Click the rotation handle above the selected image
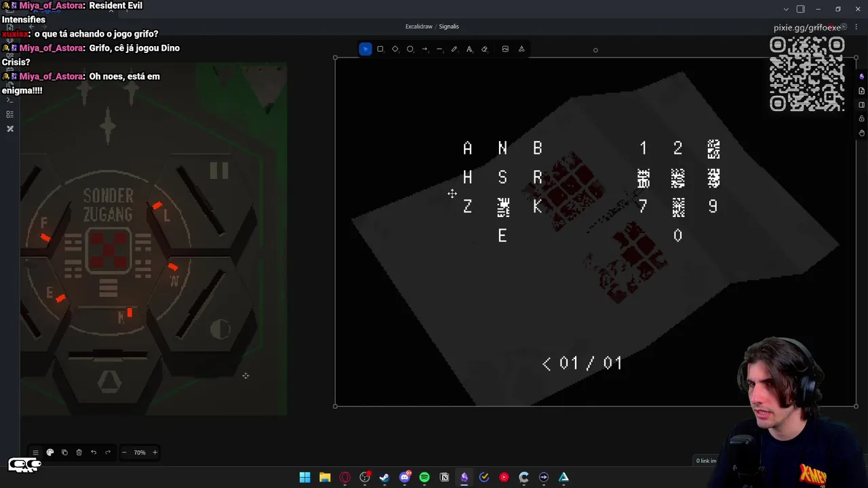Viewport: 868px width, 488px height. [x=595, y=49]
